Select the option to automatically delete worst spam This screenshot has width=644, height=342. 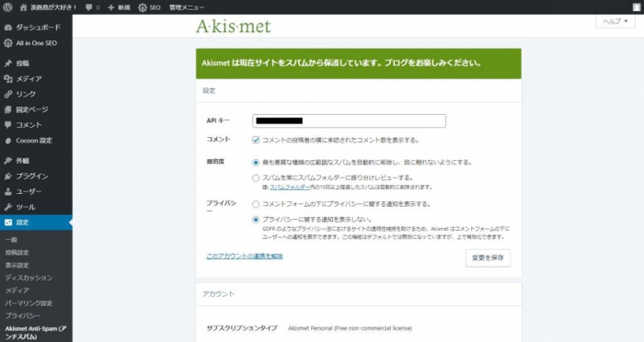tap(256, 163)
